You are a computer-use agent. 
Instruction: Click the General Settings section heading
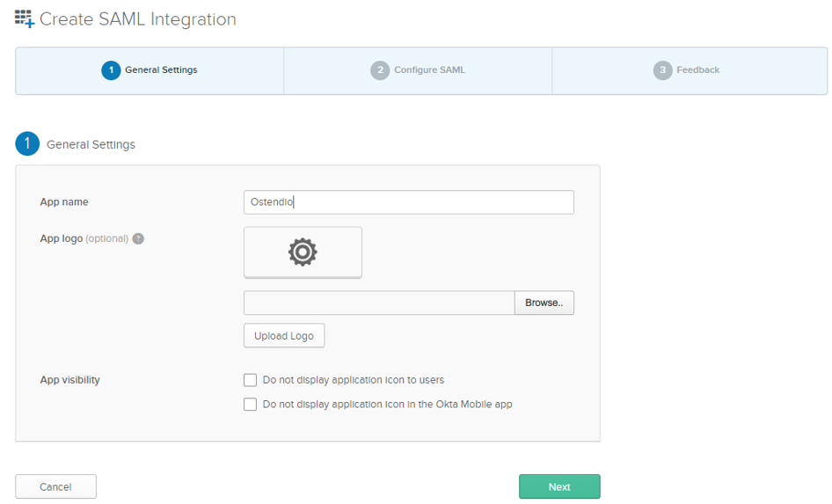[91, 144]
